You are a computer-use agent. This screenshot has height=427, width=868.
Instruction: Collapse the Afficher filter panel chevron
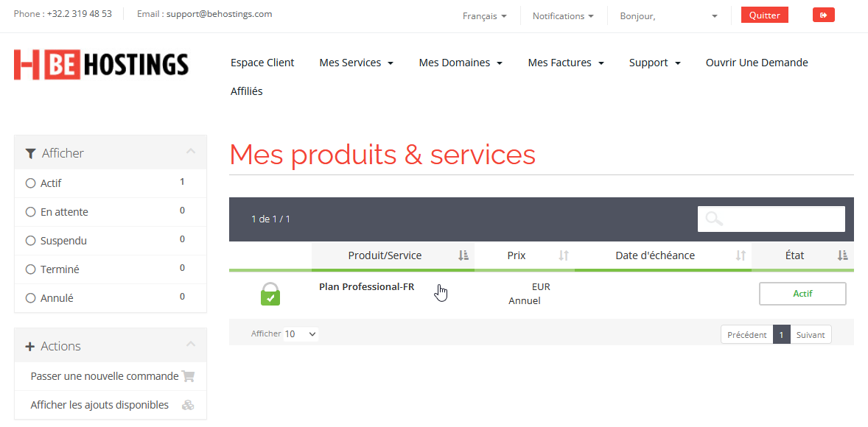191,151
